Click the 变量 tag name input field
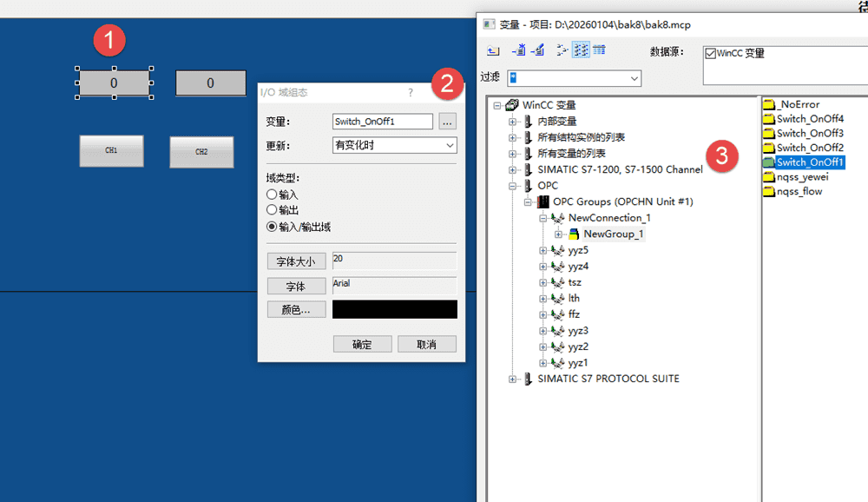This screenshot has height=502, width=868. [382, 122]
